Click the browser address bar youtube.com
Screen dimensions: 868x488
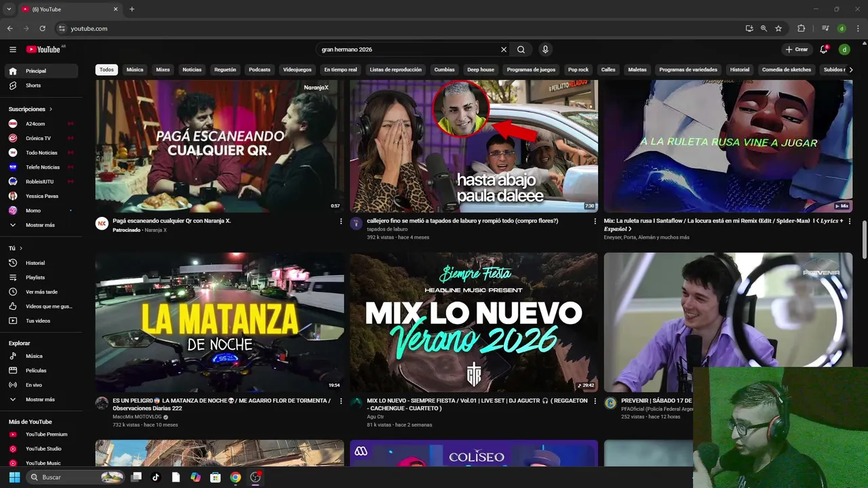(89, 28)
